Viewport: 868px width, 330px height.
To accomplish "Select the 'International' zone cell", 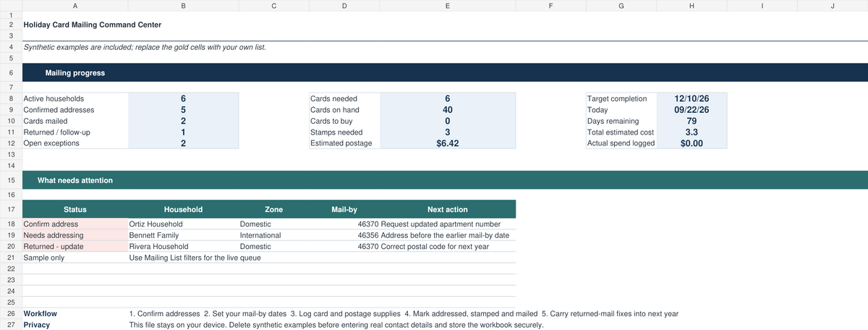I will pyautogui.click(x=273, y=236).
